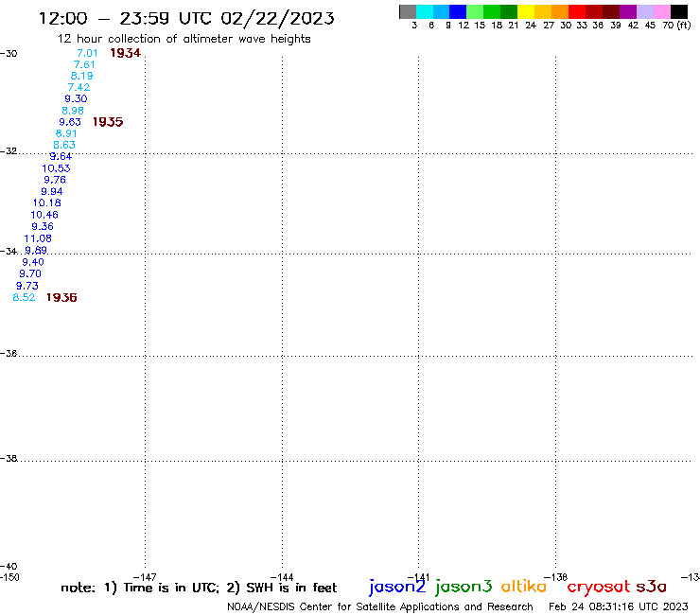The width and height of the screenshot is (700, 615).
Task: Select the 9.63 value beside 1935
Action: coord(70,122)
